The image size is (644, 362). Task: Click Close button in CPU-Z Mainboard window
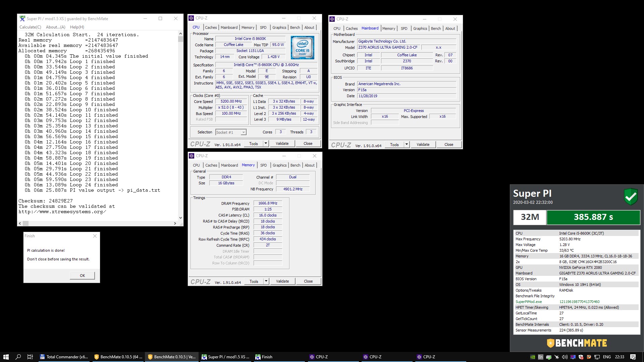pos(449,144)
